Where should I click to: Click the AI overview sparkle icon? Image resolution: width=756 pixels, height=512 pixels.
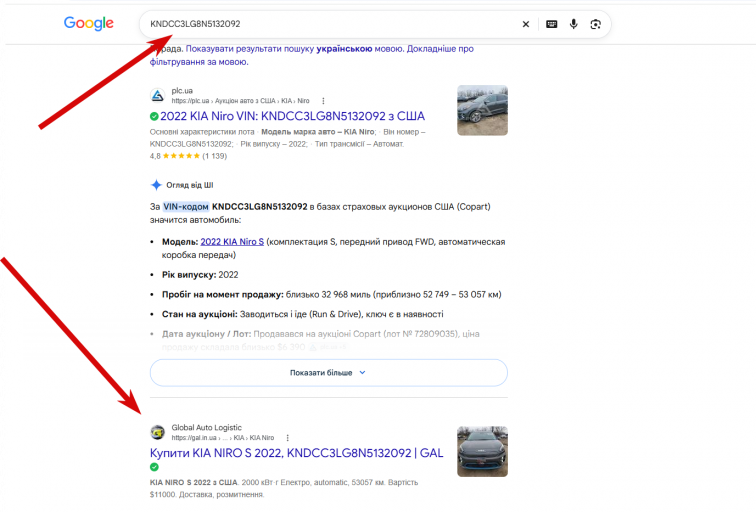point(156,185)
